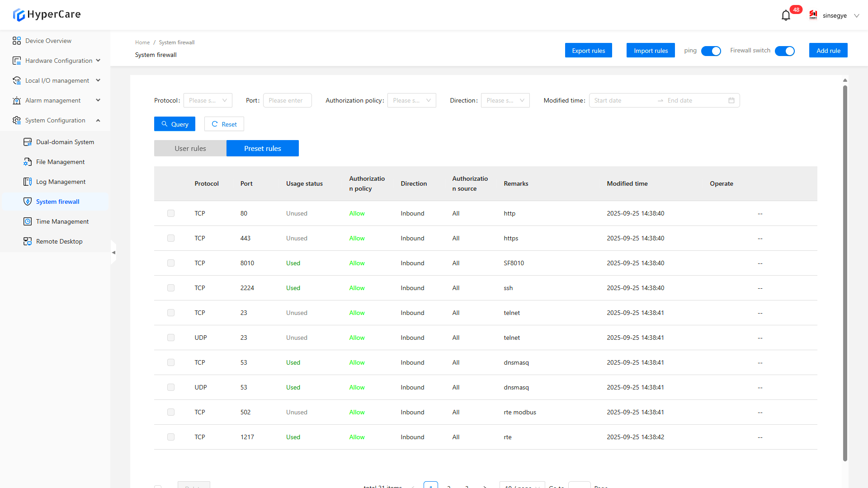Click the HyperCare logo
868x488 pixels.
[x=47, y=14]
